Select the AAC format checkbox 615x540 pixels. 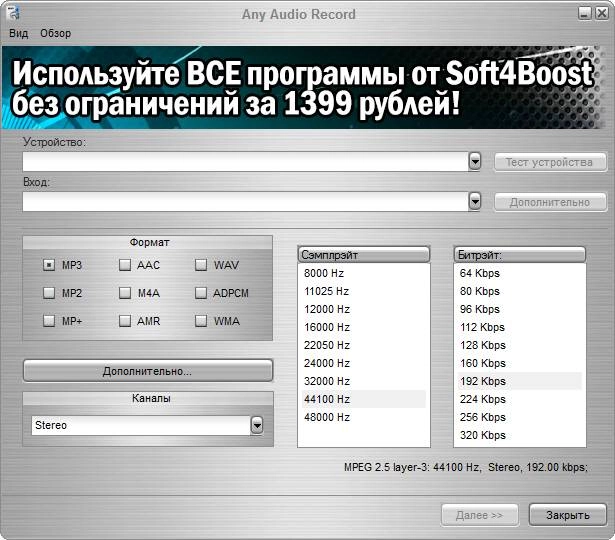pyautogui.click(x=125, y=265)
